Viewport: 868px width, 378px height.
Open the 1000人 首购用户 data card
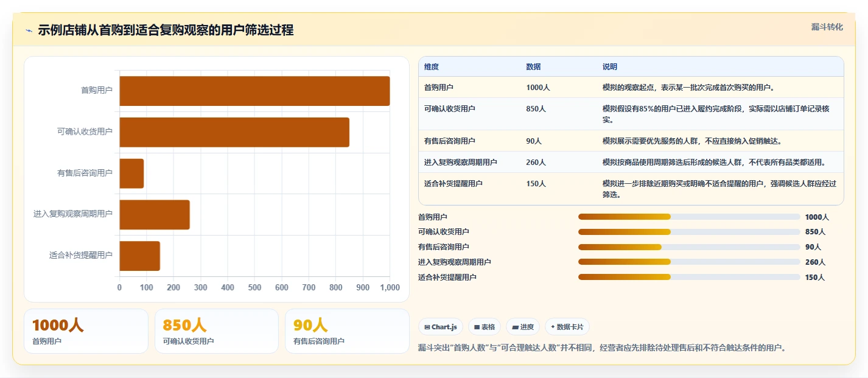click(86, 331)
